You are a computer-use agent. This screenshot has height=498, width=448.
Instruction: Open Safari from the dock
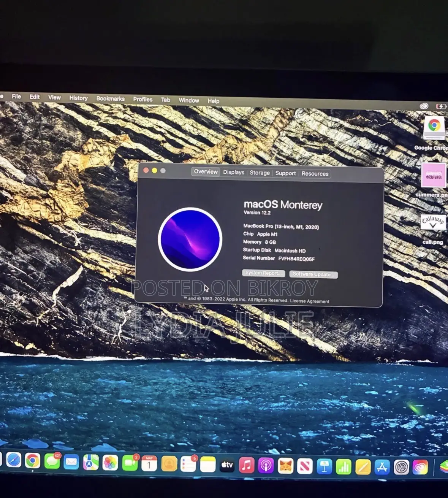point(14,460)
